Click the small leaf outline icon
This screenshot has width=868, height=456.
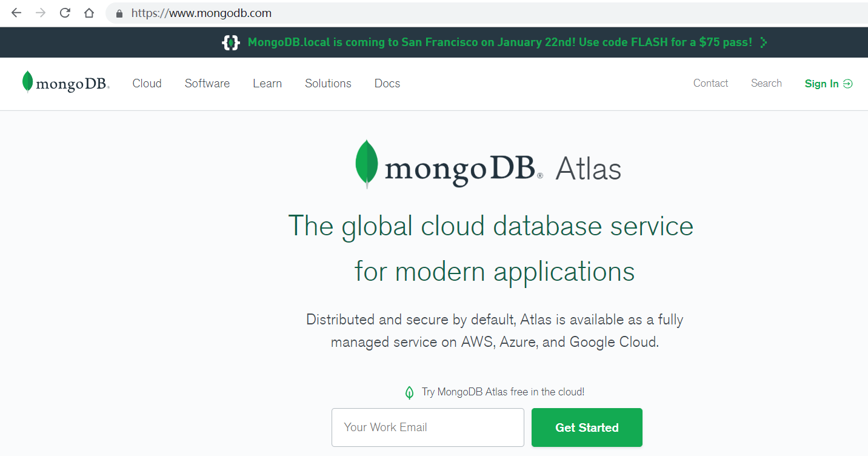pos(410,392)
